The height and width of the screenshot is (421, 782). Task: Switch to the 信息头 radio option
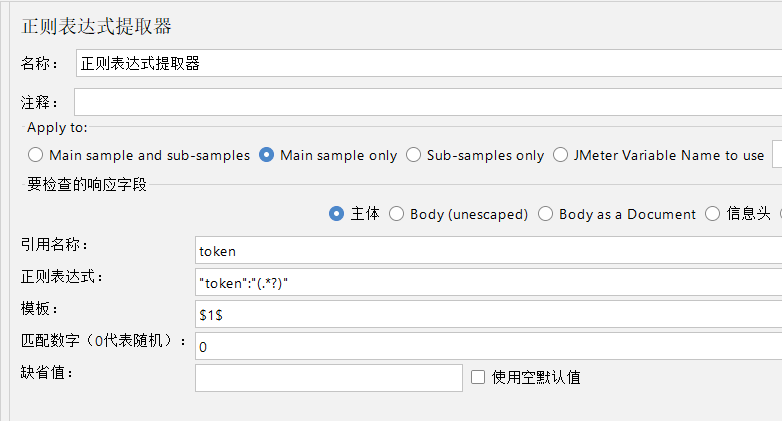tap(713, 213)
